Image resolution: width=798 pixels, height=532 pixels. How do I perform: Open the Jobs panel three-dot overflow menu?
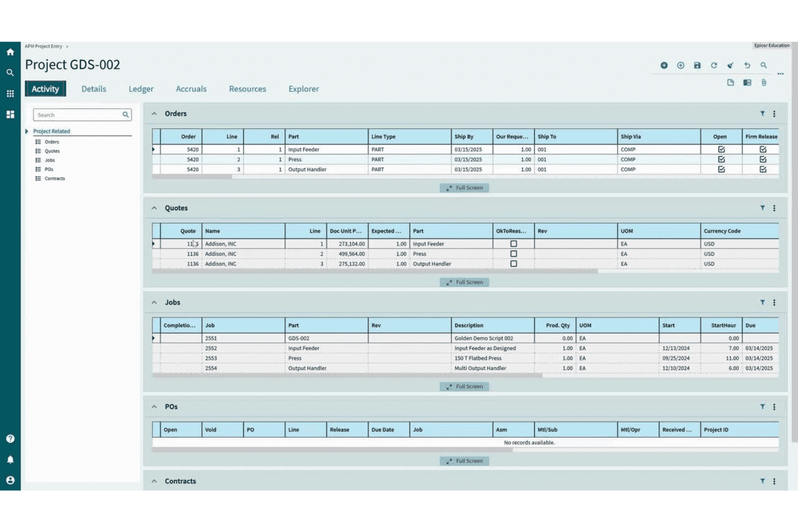pos(774,303)
